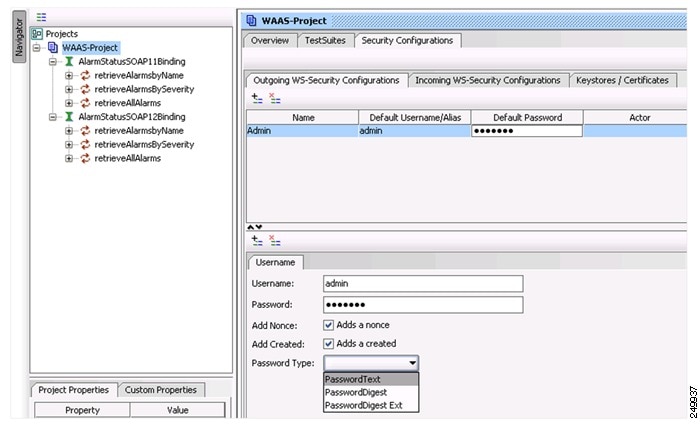Select the admin default username cell
This screenshot has height=429, width=700.
pos(415,131)
